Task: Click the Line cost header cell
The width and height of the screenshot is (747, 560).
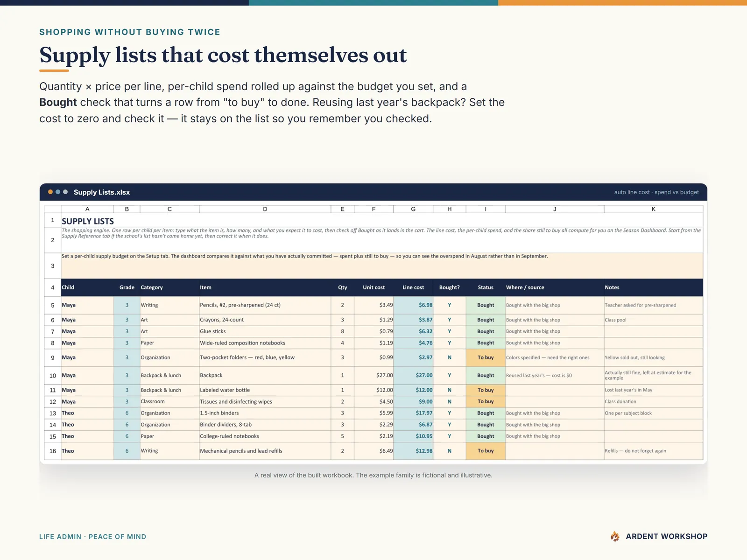Action: tap(413, 287)
